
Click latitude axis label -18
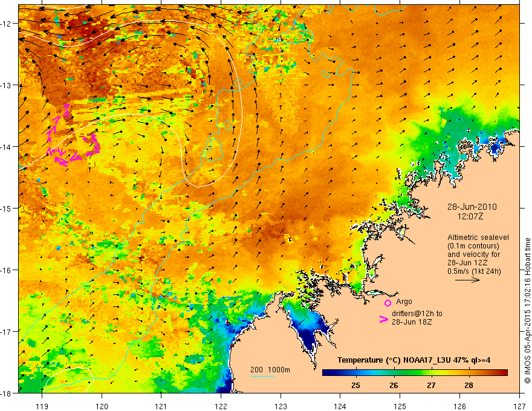(x=7, y=393)
